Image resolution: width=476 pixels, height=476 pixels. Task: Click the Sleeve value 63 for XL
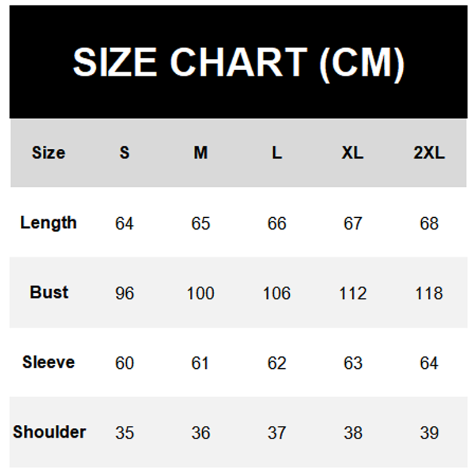(353, 363)
